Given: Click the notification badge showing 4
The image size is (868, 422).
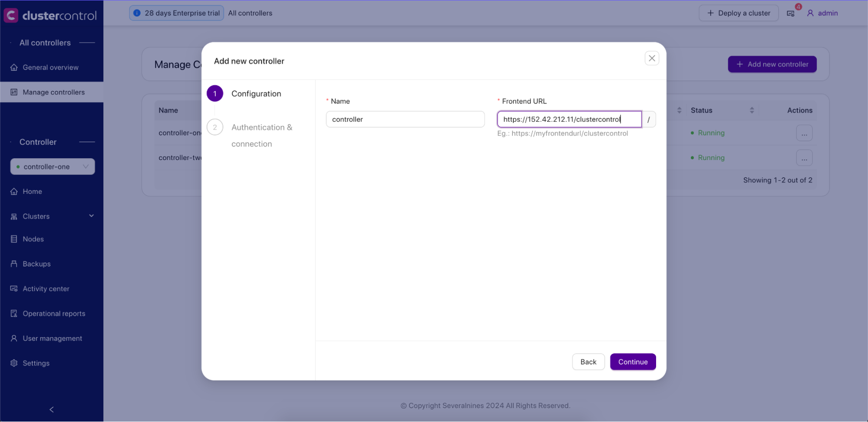Looking at the screenshot, I should (x=798, y=7).
